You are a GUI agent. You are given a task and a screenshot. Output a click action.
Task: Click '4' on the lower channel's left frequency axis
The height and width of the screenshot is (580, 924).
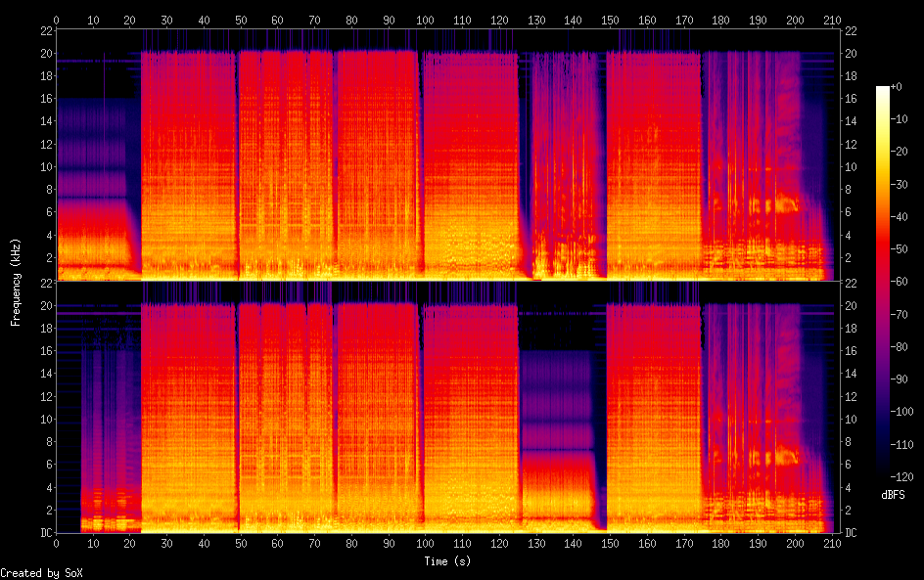pos(49,487)
